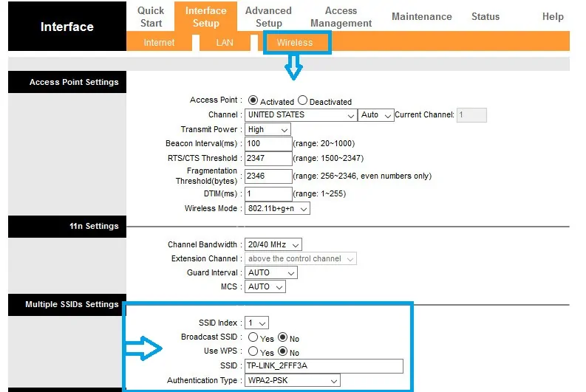Select No for Use WPS
This screenshot has width=586, height=392.
[x=283, y=351]
